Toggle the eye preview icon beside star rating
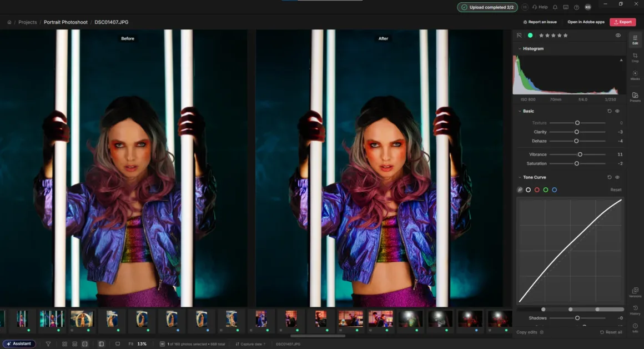Viewport: 644px width, 349px height. pyautogui.click(x=618, y=36)
